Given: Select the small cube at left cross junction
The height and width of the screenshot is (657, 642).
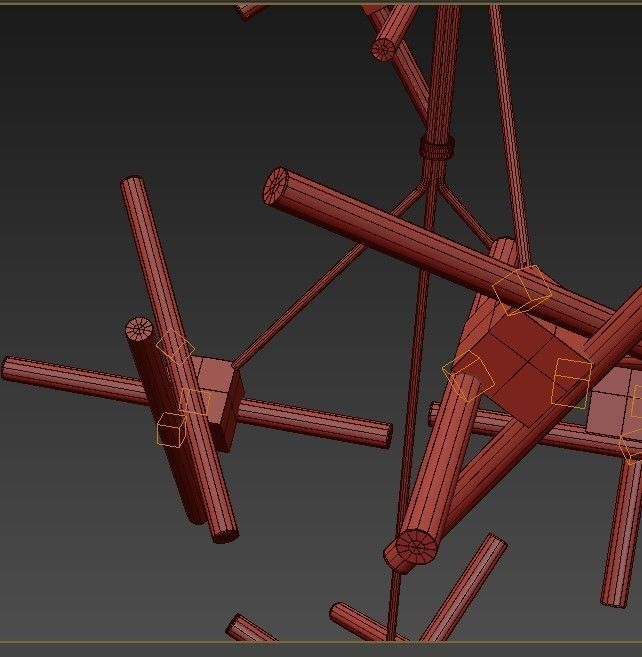Looking at the screenshot, I should coord(218,402).
